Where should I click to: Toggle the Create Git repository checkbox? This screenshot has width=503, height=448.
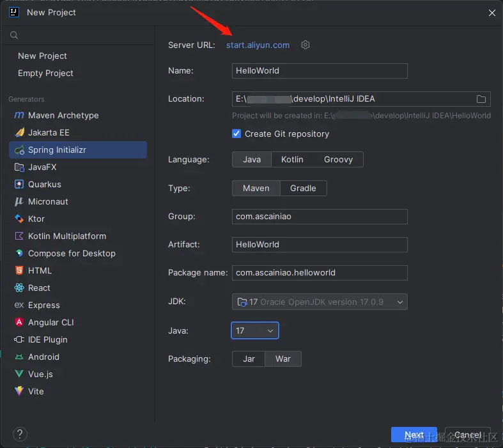click(236, 134)
